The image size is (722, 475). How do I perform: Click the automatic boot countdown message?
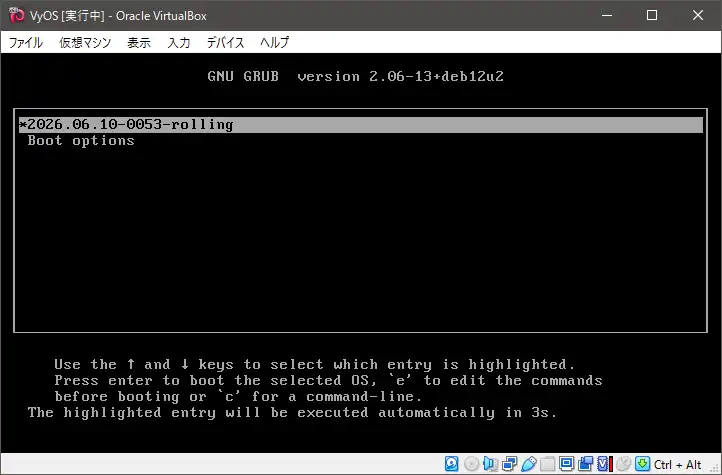coord(292,412)
